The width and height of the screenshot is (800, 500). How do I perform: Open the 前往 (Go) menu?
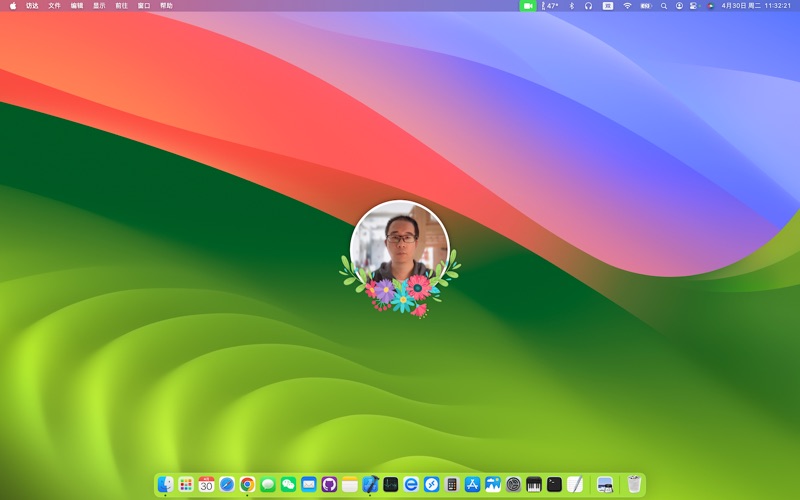tap(121, 6)
